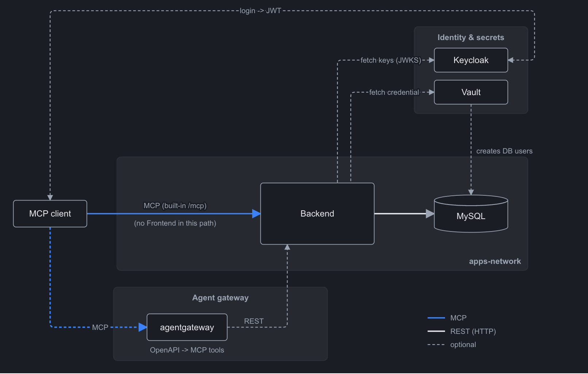Click the MCP label on dashed blue edge

pos(100,327)
